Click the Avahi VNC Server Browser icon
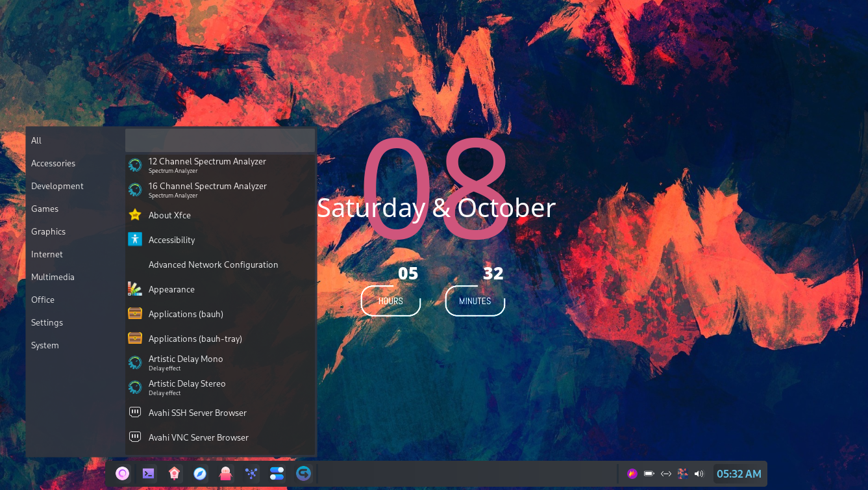 (135, 437)
